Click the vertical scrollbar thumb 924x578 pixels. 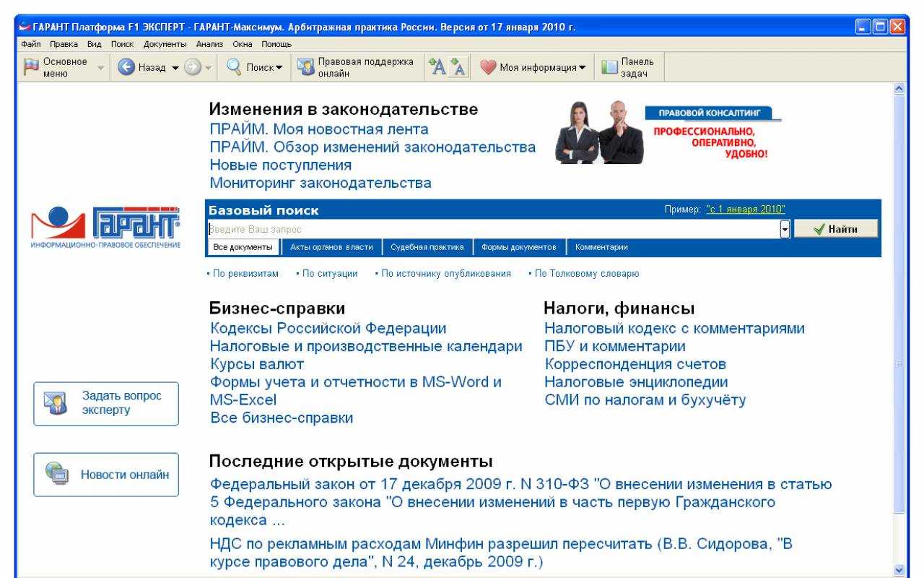coord(900,303)
